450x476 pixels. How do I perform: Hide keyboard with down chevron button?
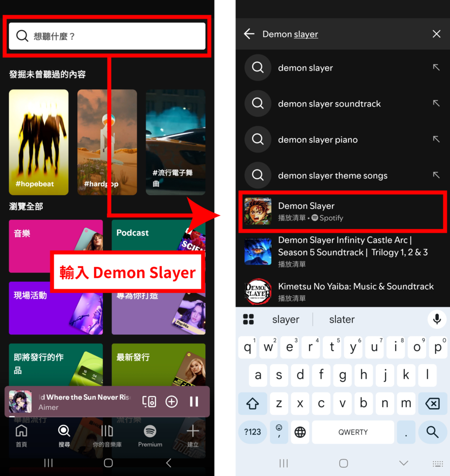pyautogui.click(x=403, y=463)
